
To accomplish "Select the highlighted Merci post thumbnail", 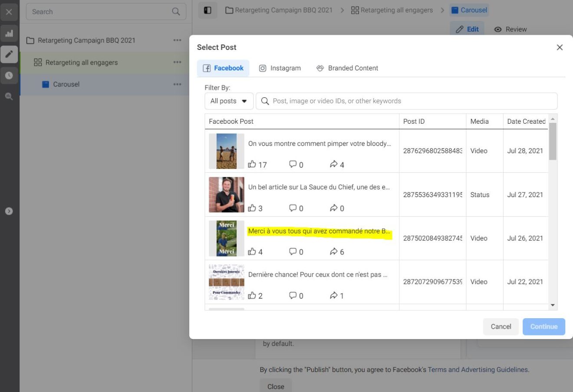I will (226, 238).
